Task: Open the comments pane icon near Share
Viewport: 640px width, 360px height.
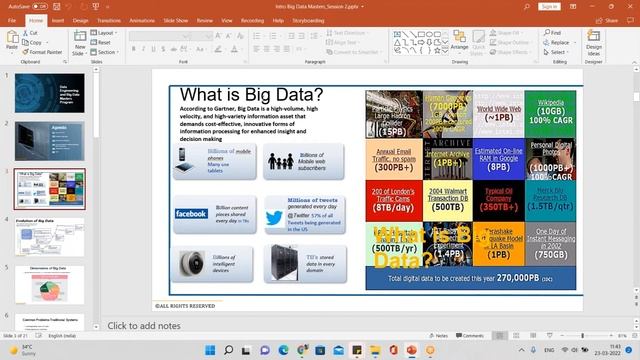Action: click(x=630, y=20)
